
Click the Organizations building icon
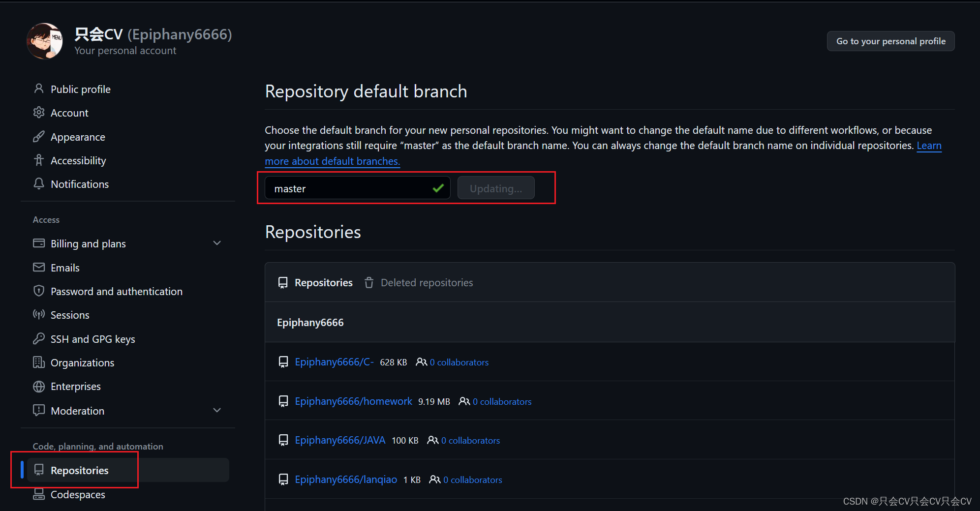(x=39, y=362)
